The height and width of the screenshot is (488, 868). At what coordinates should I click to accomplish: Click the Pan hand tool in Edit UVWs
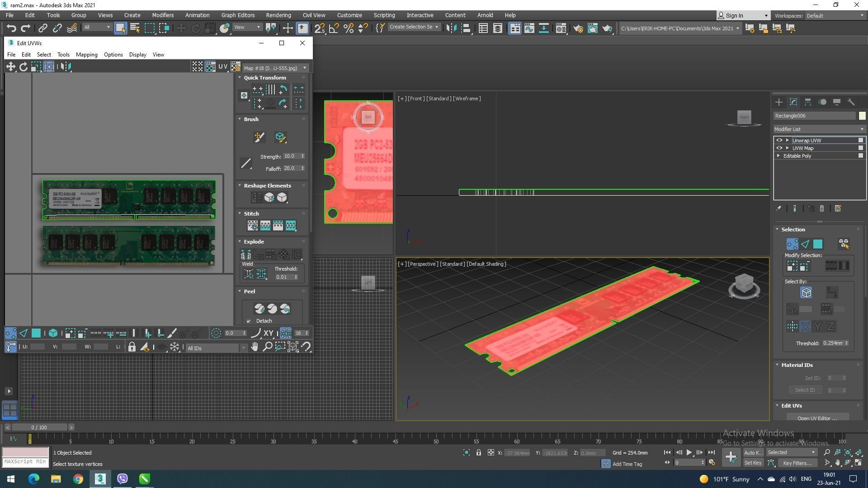coord(255,347)
